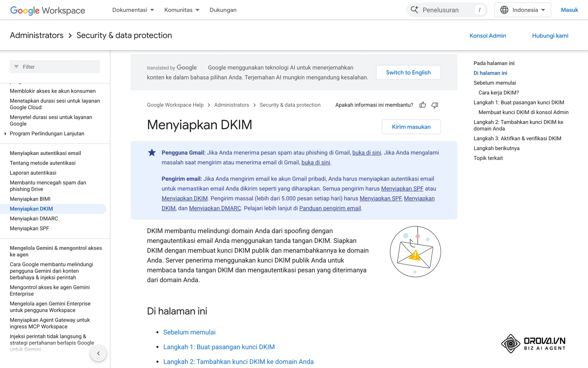Select Menyiapkan SPF in sidebar
The height and width of the screenshot is (368, 588).
pyautogui.click(x=29, y=229)
